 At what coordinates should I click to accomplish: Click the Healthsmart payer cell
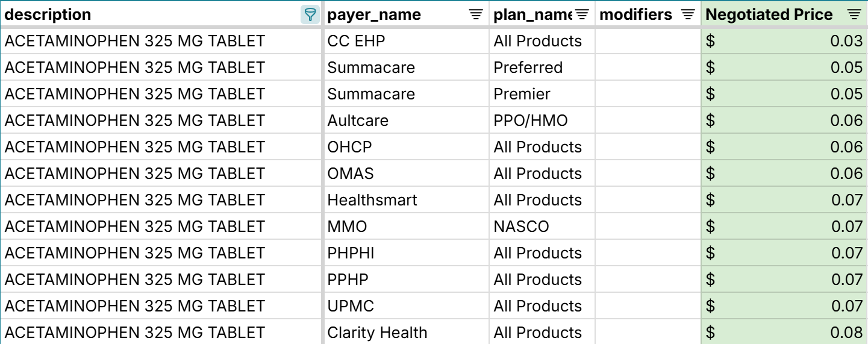[x=372, y=200]
